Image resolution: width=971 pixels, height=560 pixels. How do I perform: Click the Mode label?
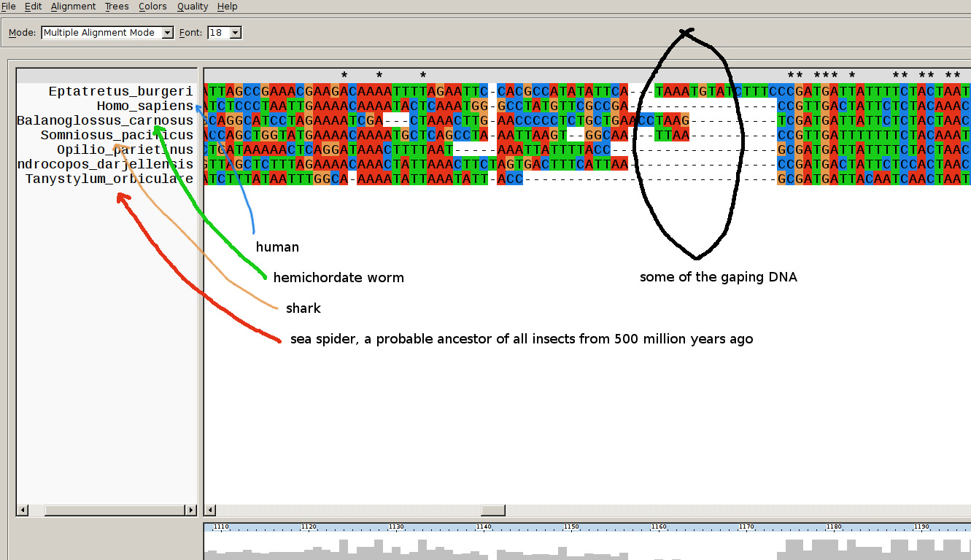[22, 33]
